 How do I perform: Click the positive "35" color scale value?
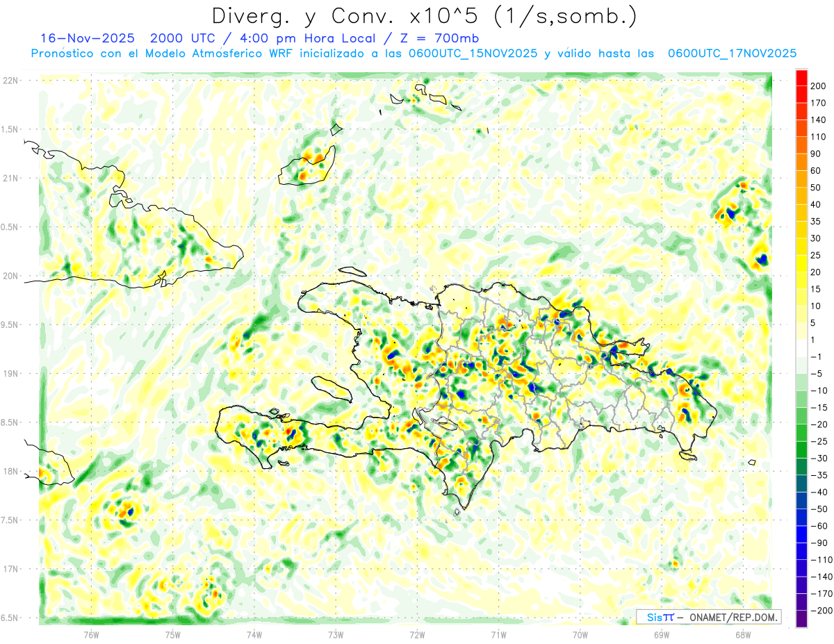(x=816, y=222)
